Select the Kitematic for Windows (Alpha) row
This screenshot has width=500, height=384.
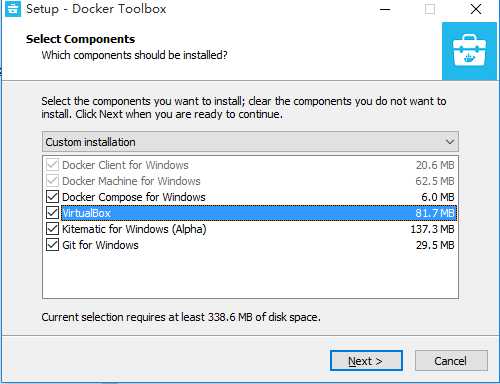[x=250, y=229]
